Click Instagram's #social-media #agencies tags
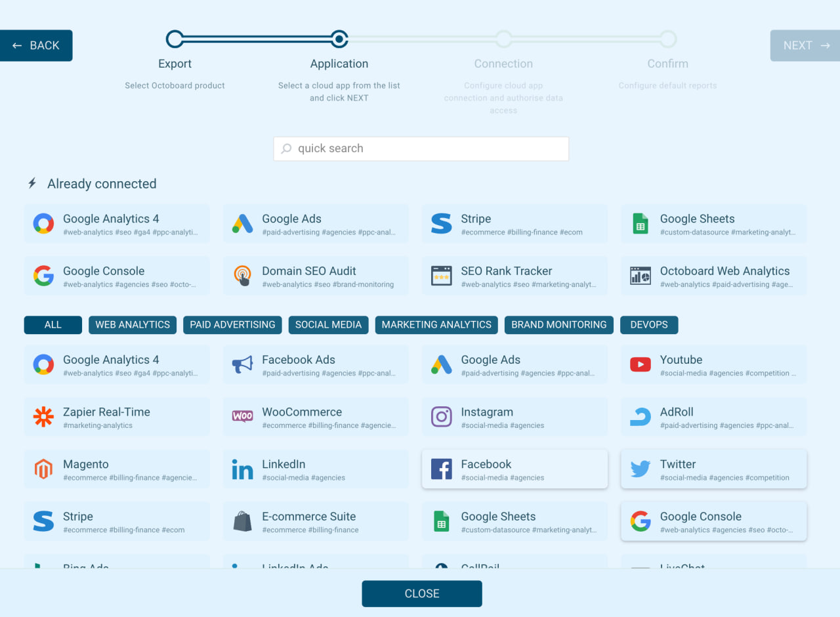The width and height of the screenshot is (840, 617). [x=503, y=425]
